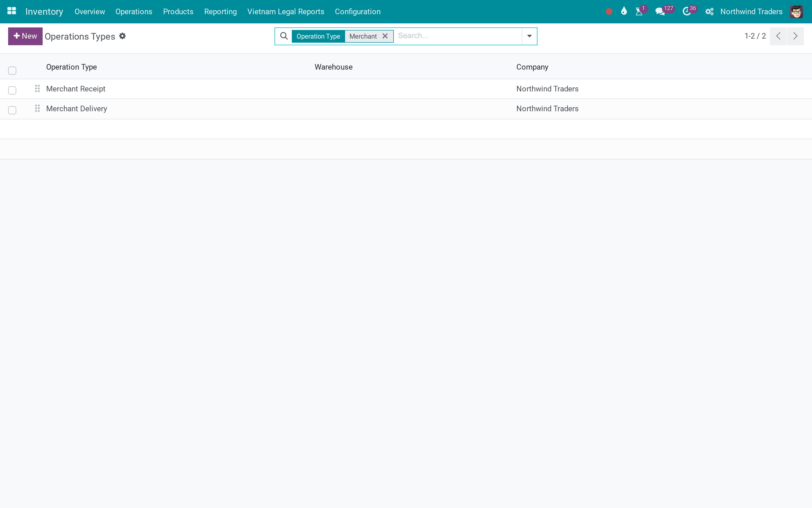Click the search magnifier icon
Screen dimensions: 812x508
click(284, 36)
